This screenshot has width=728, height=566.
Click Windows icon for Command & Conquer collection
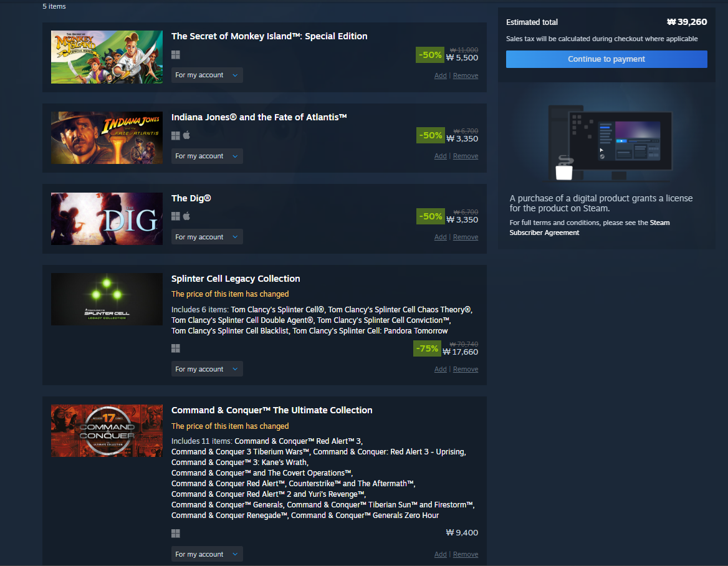click(176, 534)
